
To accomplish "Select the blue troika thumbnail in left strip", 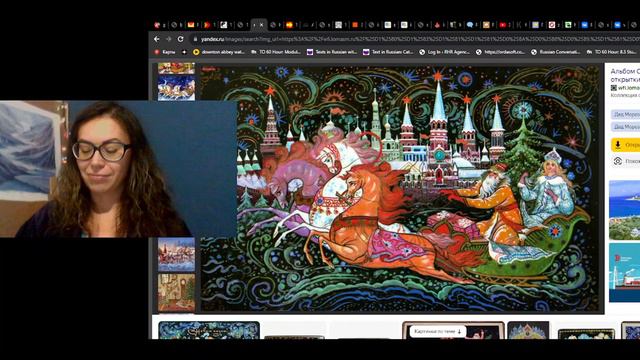I will [176, 88].
